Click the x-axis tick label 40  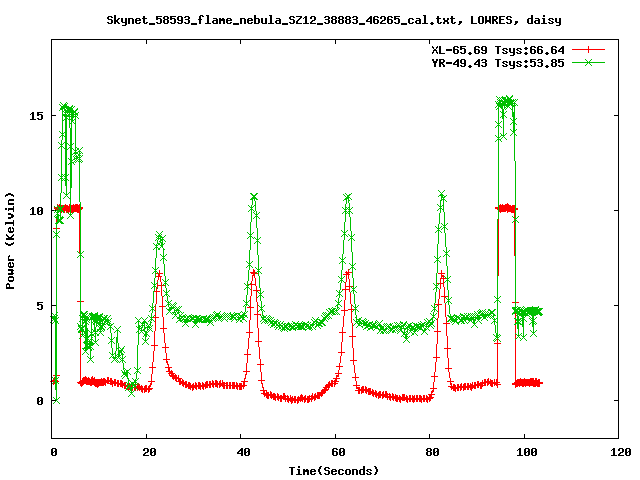(x=243, y=452)
